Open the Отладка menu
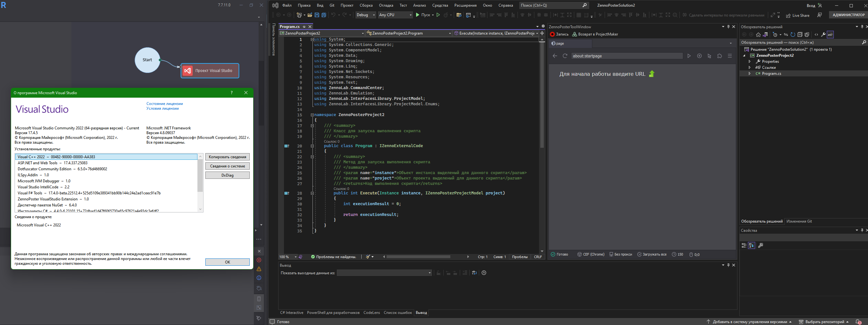Screen dimensions: 868x325 (x=386, y=5)
